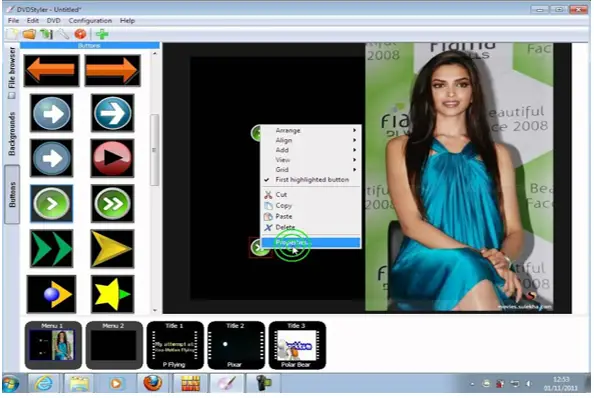This screenshot has height=398, width=594.
Task: Choose the red play circle button
Action: tap(113, 158)
